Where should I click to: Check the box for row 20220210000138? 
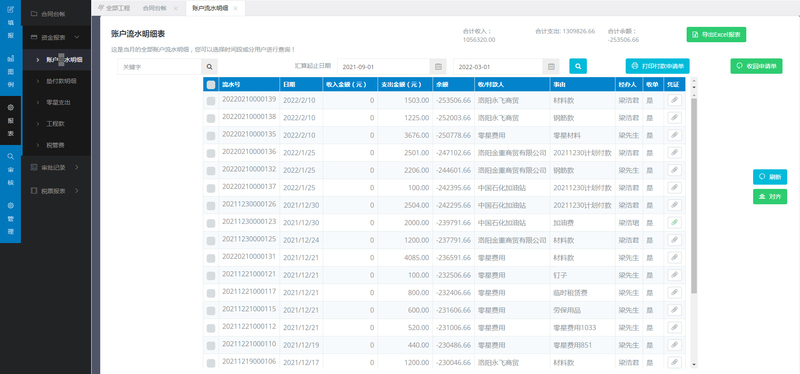pos(211,119)
